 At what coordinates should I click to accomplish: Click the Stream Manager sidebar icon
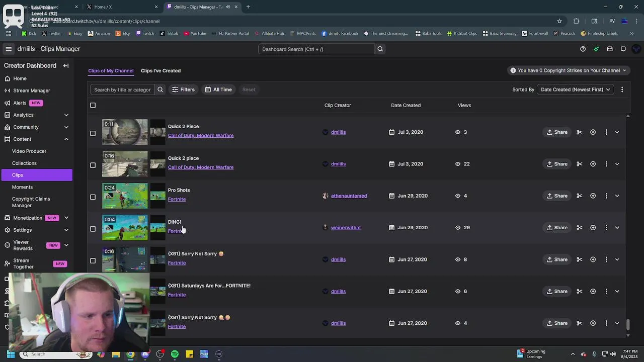7,90
